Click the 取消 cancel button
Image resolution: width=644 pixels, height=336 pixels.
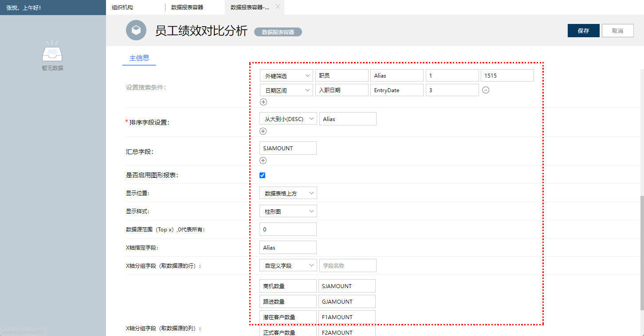tap(618, 30)
